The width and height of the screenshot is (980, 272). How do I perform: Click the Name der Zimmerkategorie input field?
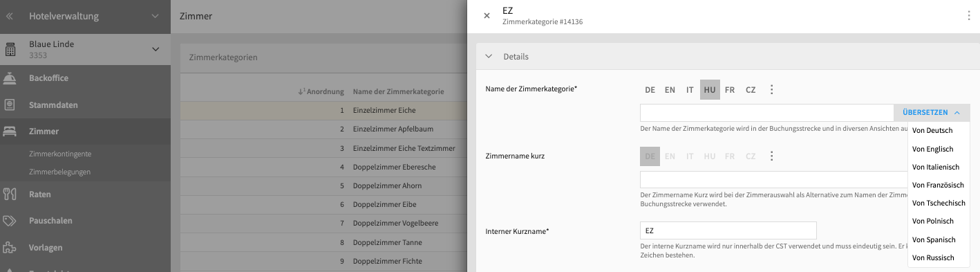767,113
